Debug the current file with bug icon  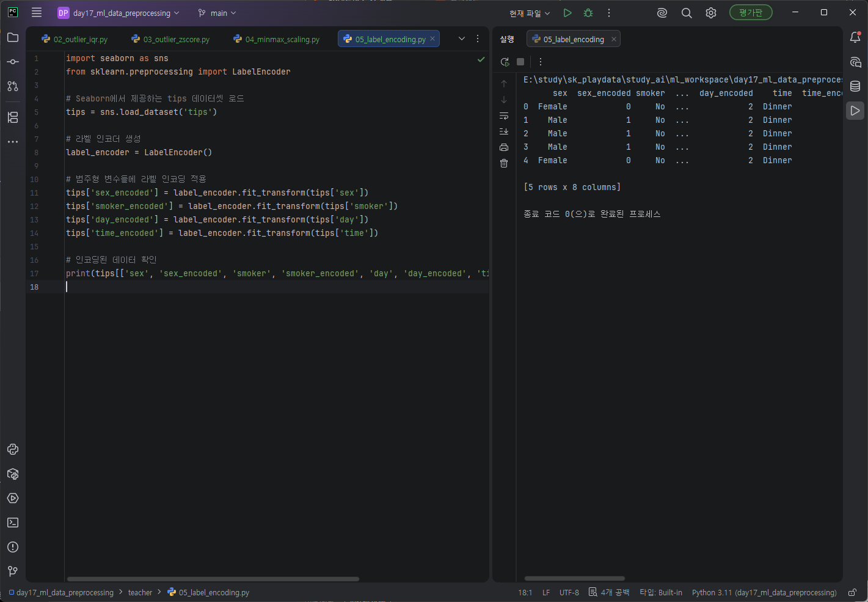tap(588, 13)
